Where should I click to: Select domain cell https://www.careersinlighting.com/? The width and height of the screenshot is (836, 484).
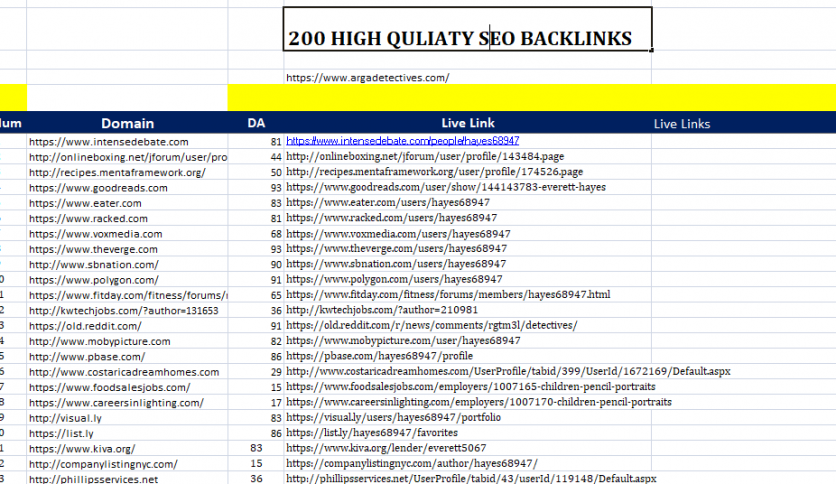[x=116, y=403]
